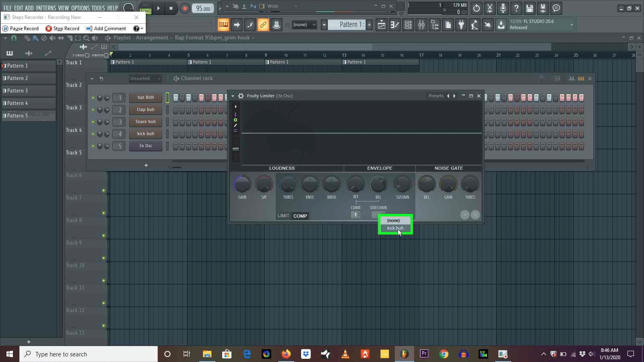Toggle the STRETCH option in the Playlist
Viewport: 644px width, 362px height.
pyautogui.click(x=100, y=55)
